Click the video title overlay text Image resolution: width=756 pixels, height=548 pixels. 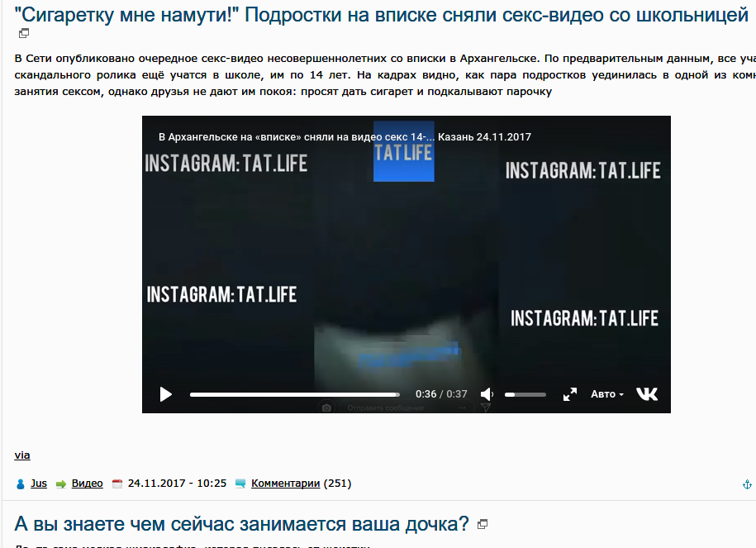point(345,137)
